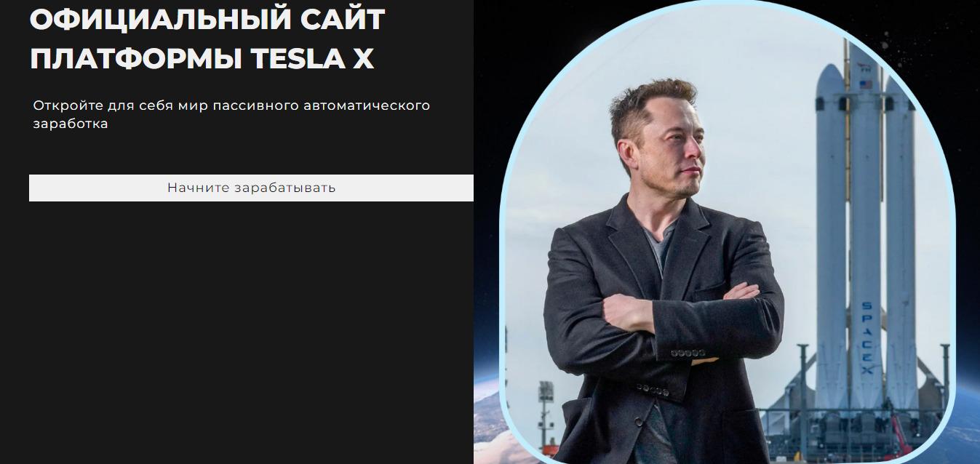Click the heading line "ОФИЦИАЛЬНЫЙ САЙТ"

pyautogui.click(x=207, y=20)
